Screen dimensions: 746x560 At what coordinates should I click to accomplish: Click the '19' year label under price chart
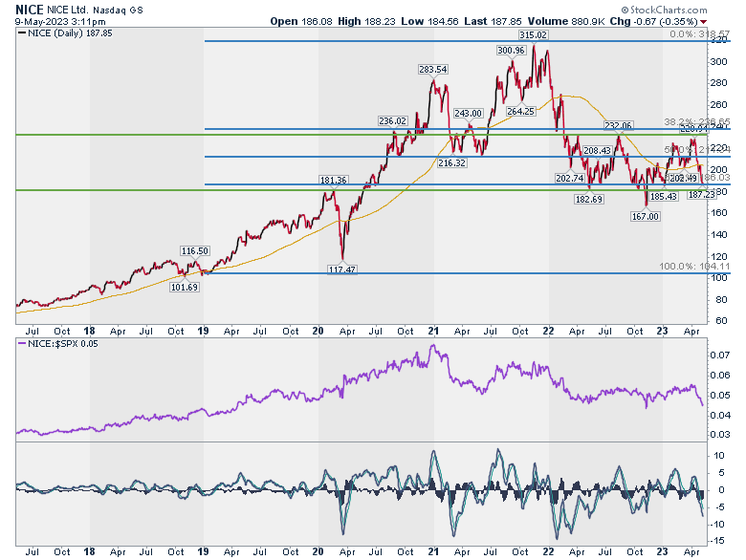click(203, 331)
